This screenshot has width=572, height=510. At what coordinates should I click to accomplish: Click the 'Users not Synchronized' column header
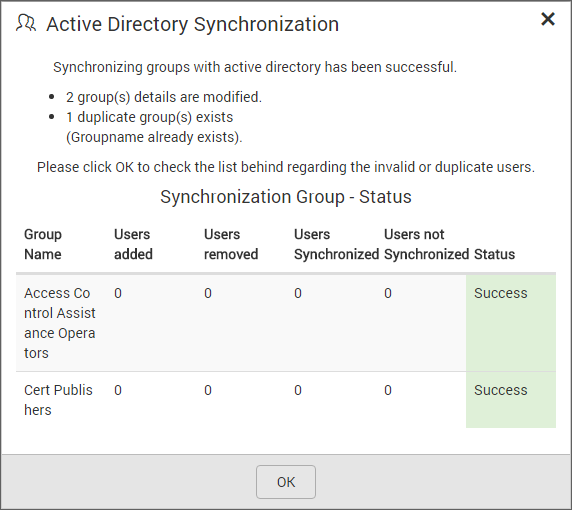point(426,244)
